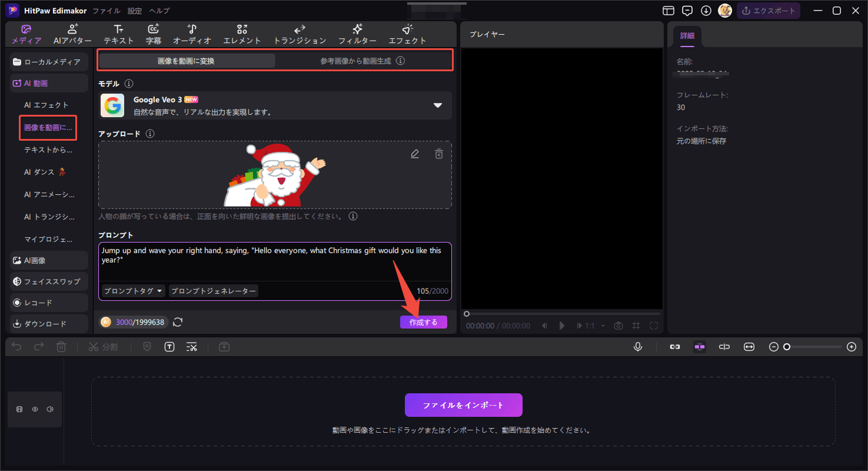Open the 字幕 subtitles tab
The width and height of the screenshot is (868, 471).
(153, 35)
